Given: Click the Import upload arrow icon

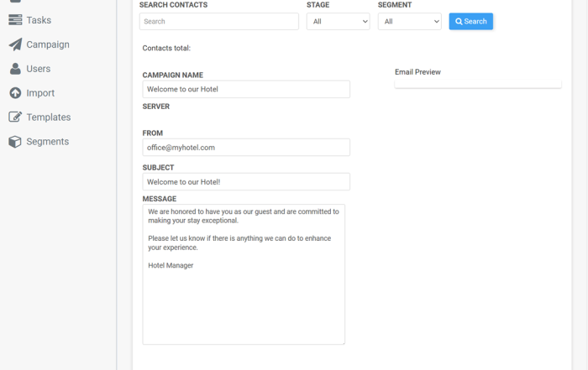Looking at the screenshot, I should coord(15,93).
